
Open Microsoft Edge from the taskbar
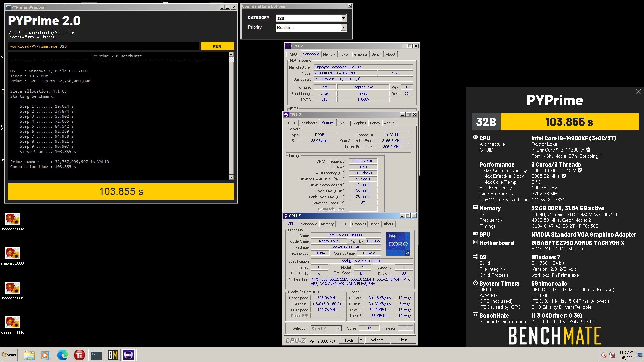tap(62, 355)
